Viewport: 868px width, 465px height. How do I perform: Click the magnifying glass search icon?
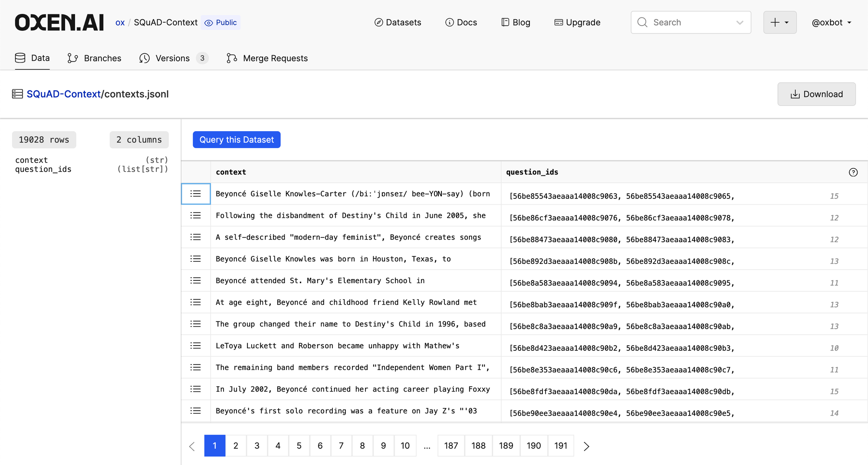click(x=642, y=23)
